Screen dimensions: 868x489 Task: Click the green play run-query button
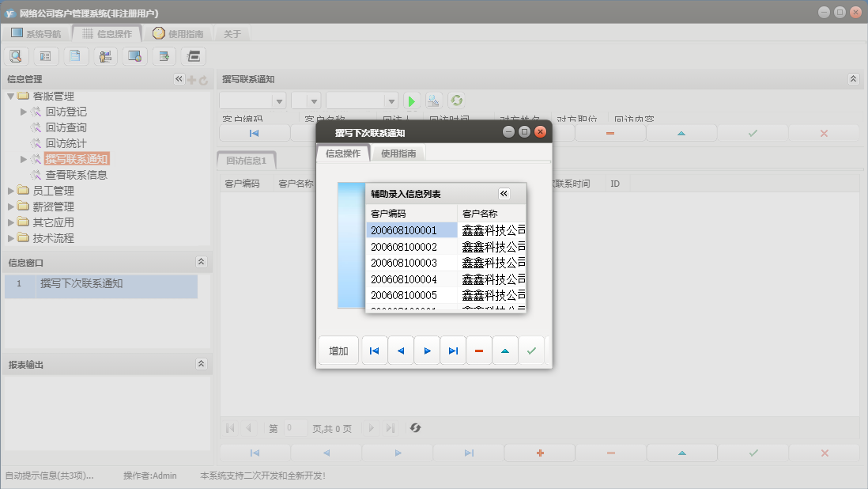tap(411, 100)
